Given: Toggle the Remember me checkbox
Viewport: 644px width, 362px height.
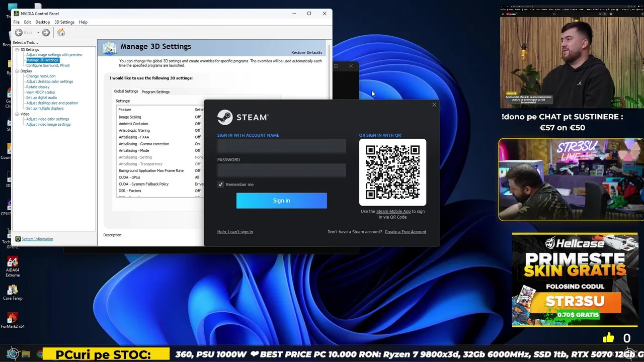Looking at the screenshot, I should click(220, 185).
